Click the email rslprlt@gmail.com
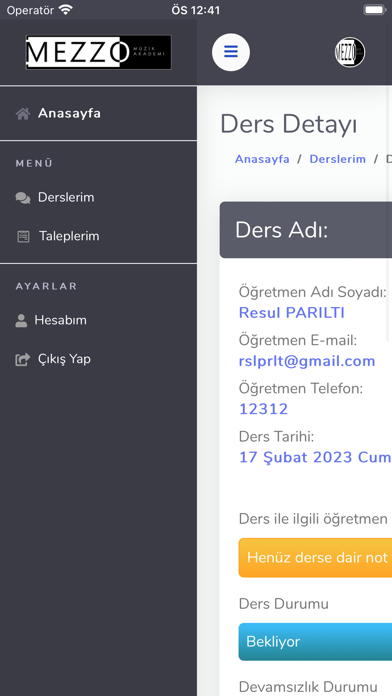The image size is (392, 696). [x=307, y=361]
